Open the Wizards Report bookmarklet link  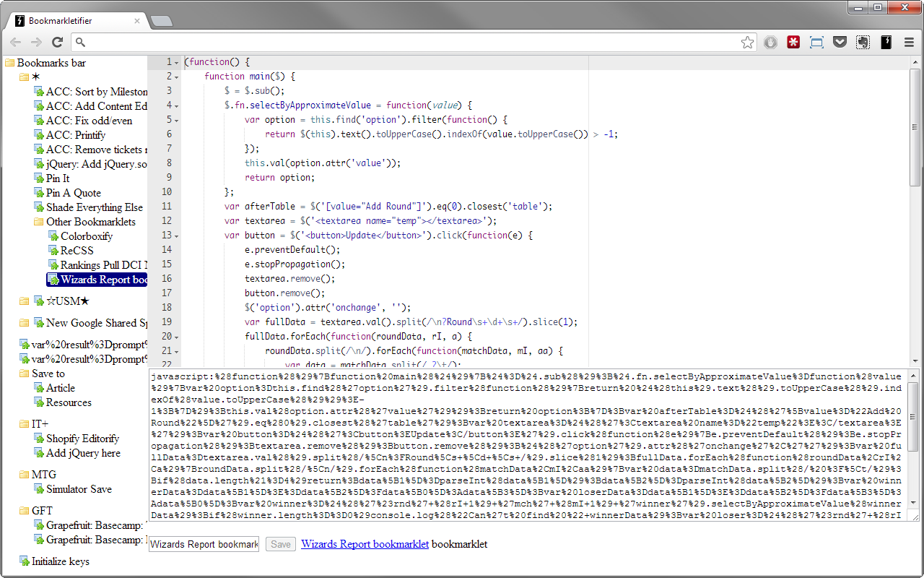(x=365, y=544)
